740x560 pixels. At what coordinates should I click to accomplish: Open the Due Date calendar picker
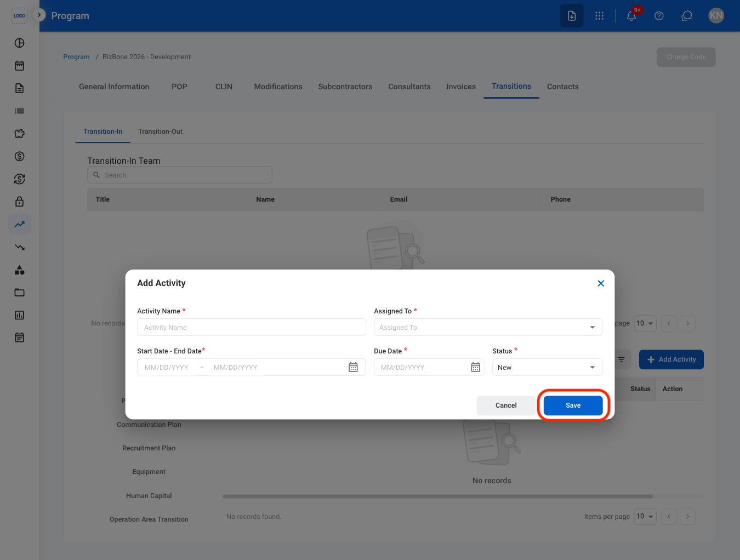pyautogui.click(x=475, y=367)
